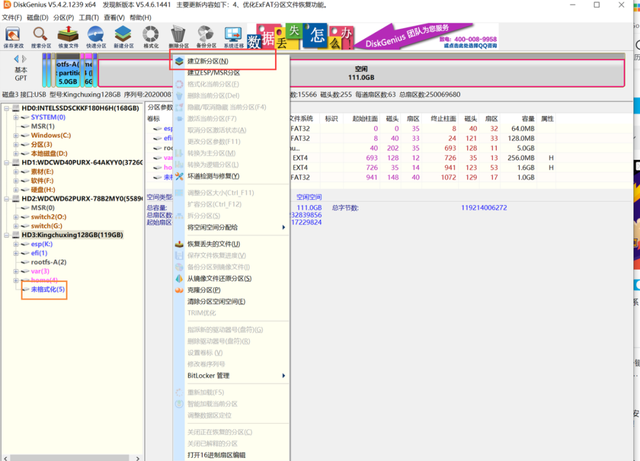Click the 系统迁移 system migration icon
The image size is (640, 461).
pyautogui.click(x=233, y=37)
